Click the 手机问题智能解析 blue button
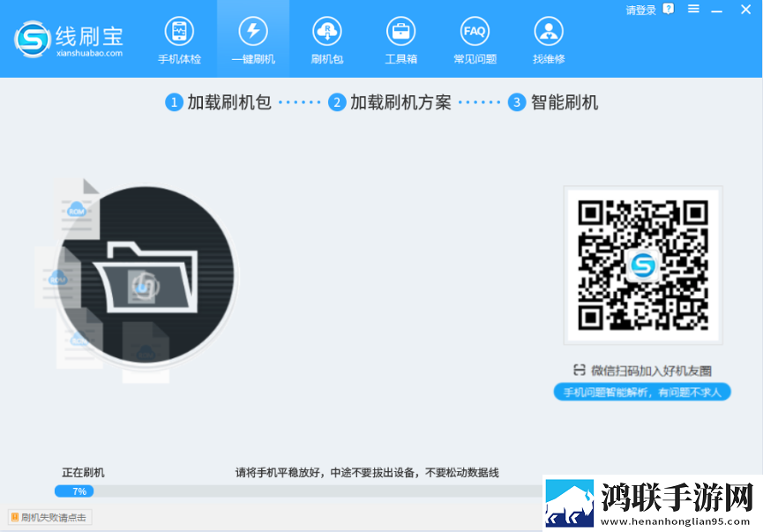This screenshot has height=532, width=763. (642, 392)
